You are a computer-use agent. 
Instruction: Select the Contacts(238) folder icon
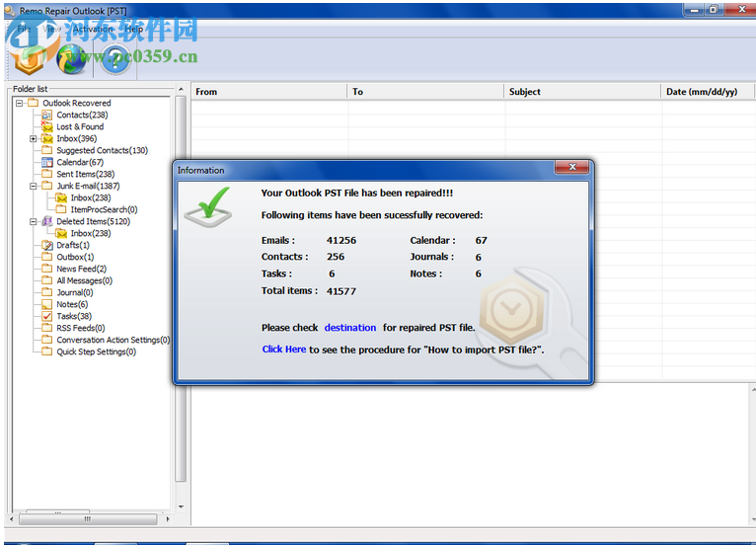[x=46, y=115]
